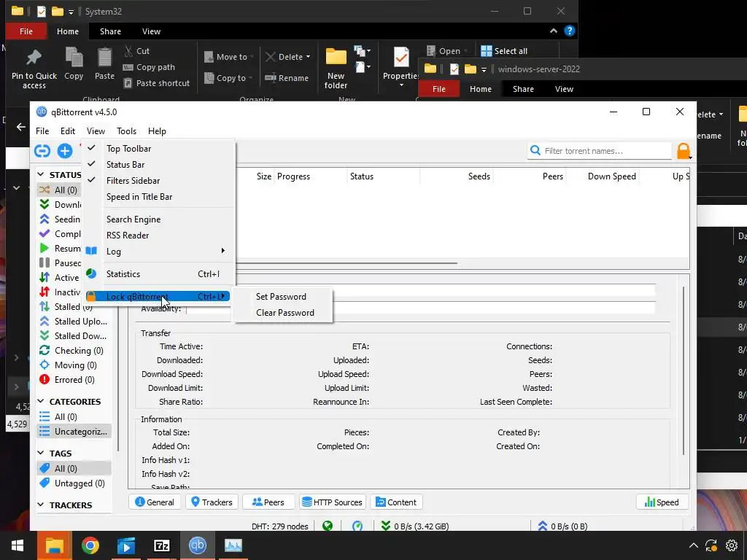Toggle Filters Sidebar in View menu
Image resolution: width=747 pixels, height=560 pixels.
(x=158, y=181)
